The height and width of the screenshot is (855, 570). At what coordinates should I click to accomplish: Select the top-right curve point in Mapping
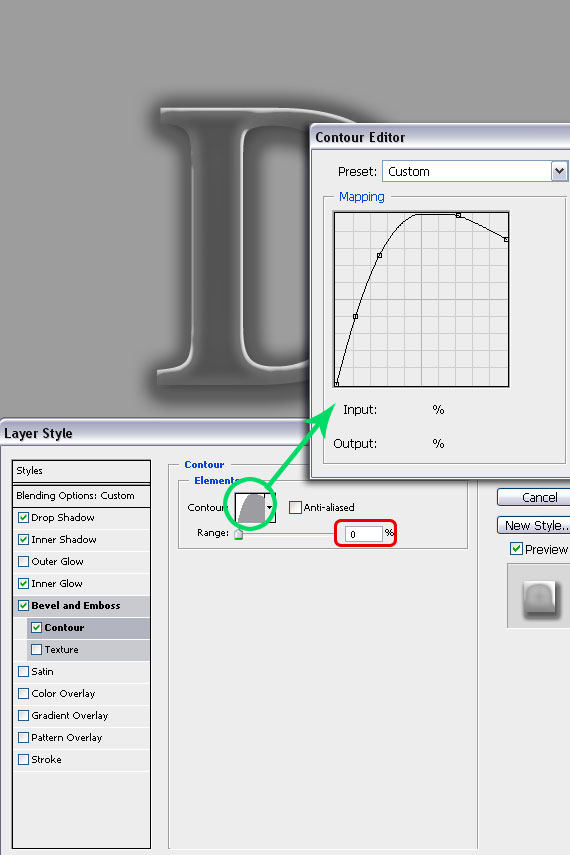[x=506, y=239]
